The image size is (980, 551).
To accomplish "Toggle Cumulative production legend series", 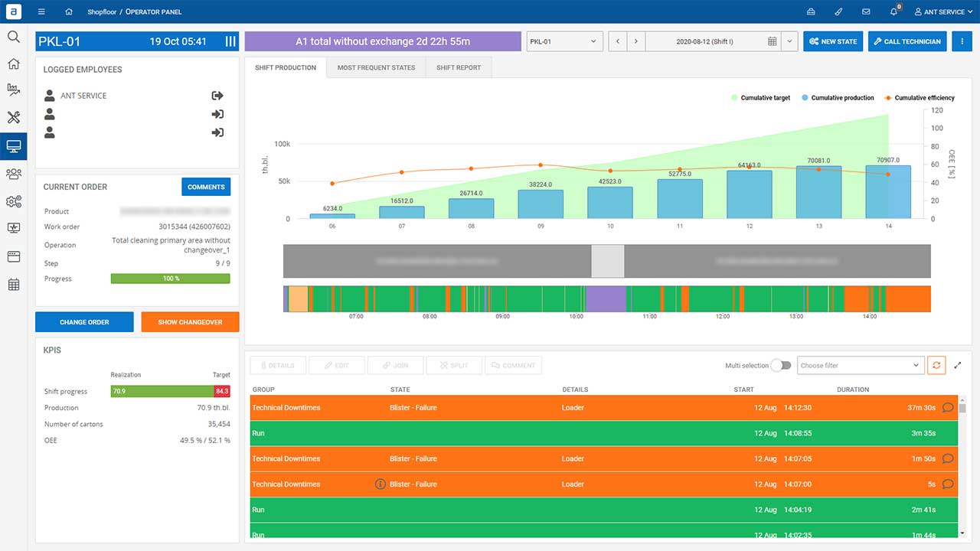I will [x=838, y=98].
